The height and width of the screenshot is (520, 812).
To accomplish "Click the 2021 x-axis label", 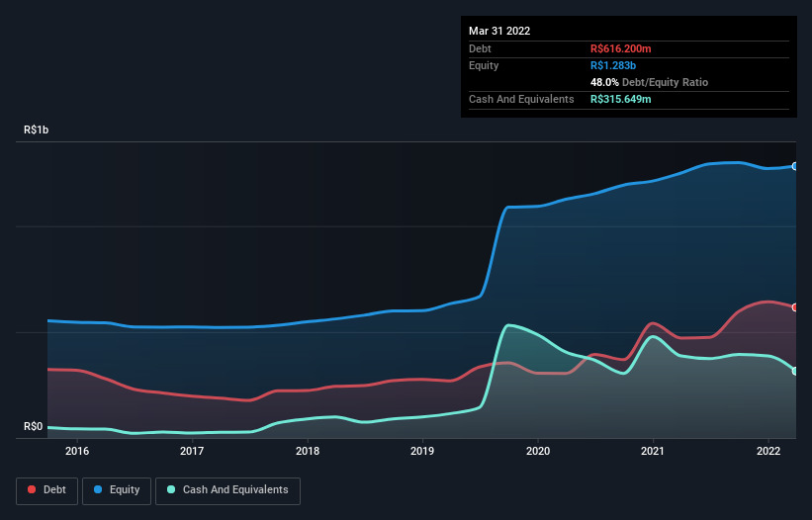I will point(653,451).
